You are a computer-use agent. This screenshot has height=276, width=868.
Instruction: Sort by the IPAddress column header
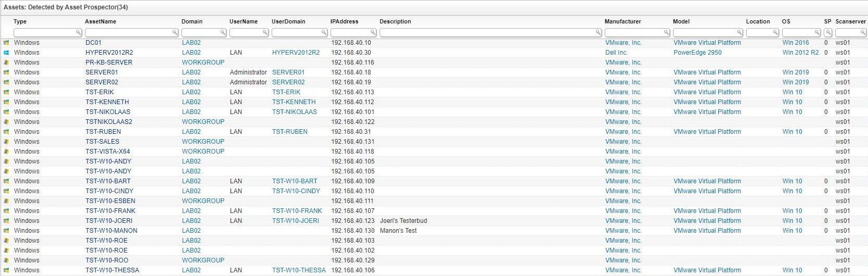344,21
